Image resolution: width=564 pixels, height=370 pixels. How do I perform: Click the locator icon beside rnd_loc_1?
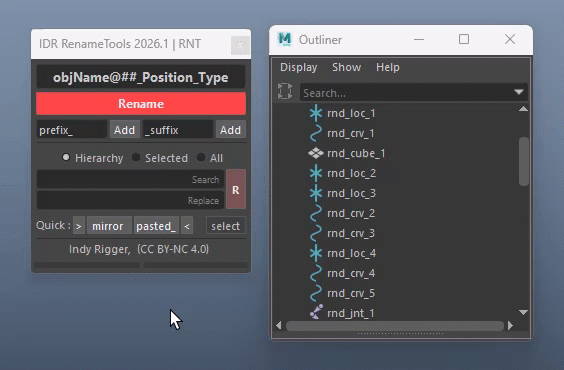click(316, 113)
